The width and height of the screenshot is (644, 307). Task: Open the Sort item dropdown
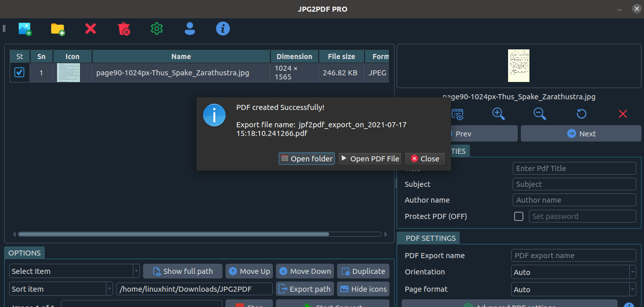(x=61, y=289)
